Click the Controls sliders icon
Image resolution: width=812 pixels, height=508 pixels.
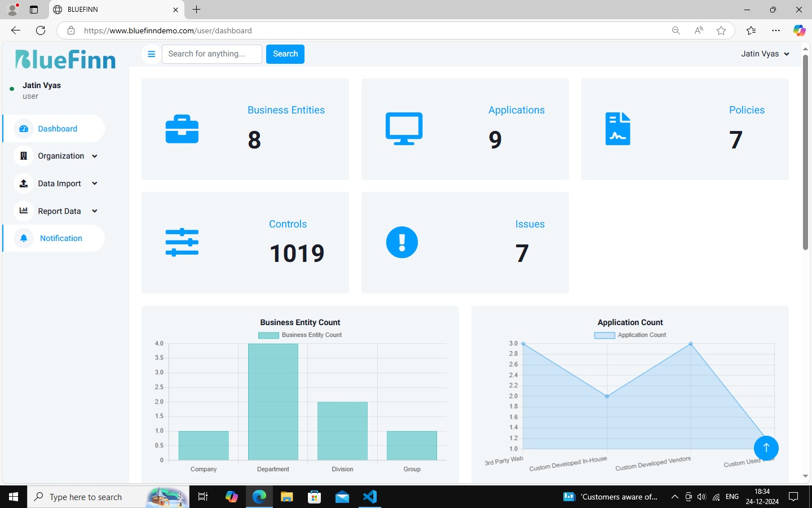pyautogui.click(x=182, y=243)
